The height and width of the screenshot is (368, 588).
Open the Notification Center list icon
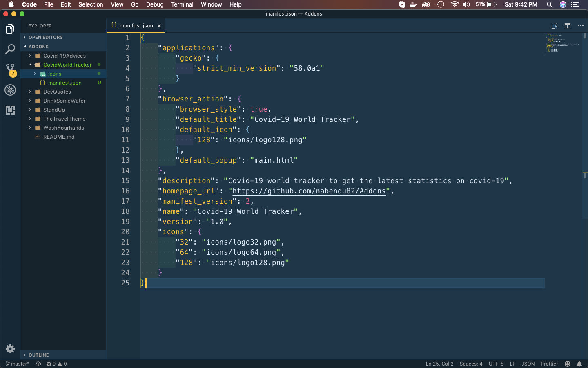point(575,4)
